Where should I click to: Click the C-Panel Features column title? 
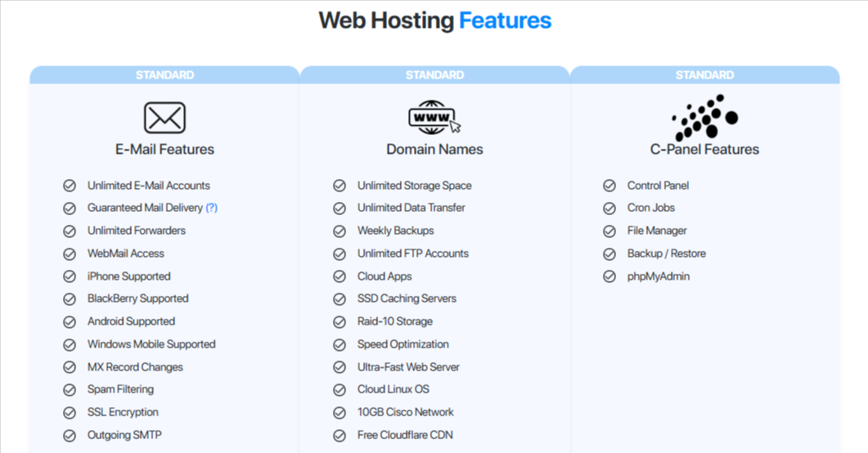tap(704, 150)
